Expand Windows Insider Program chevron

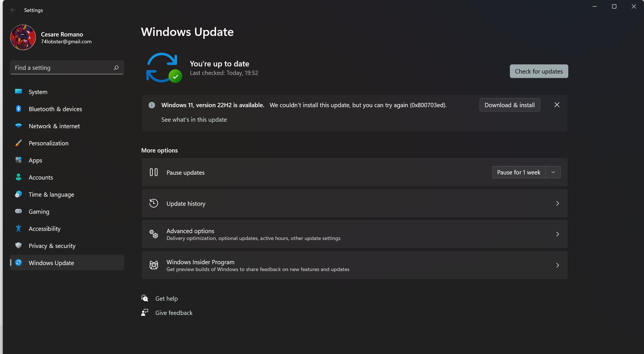(x=557, y=265)
